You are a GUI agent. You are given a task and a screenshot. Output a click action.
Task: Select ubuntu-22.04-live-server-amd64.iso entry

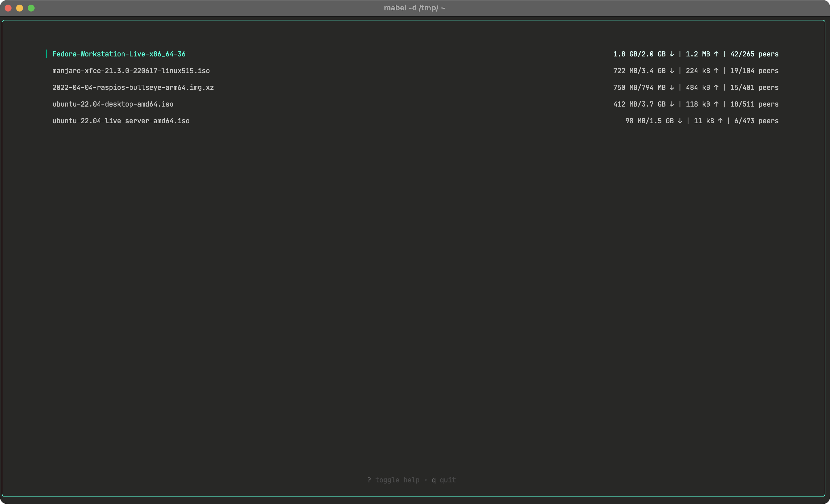click(121, 121)
